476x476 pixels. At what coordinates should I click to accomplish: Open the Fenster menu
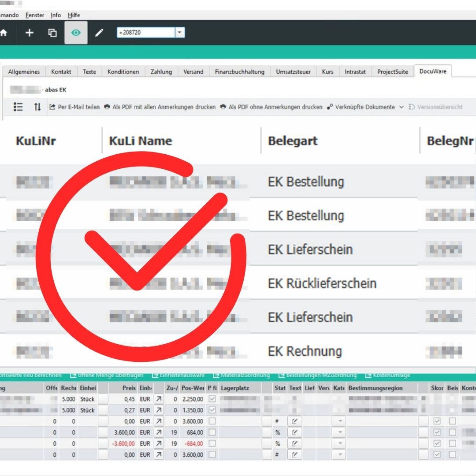pyautogui.click(x=35, y=15)
